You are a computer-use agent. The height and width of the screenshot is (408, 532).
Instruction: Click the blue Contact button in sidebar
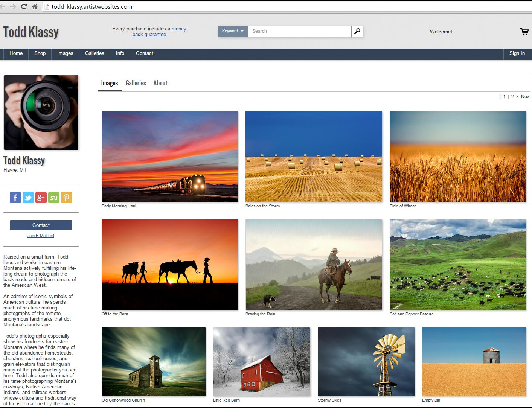pos(41,225)
